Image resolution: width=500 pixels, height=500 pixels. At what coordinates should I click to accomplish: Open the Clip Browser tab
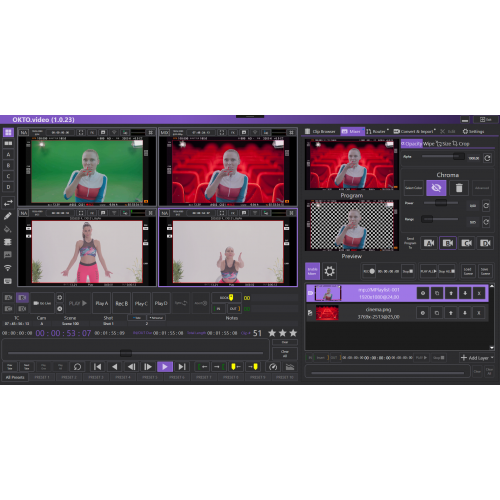(x=320, y=131)
